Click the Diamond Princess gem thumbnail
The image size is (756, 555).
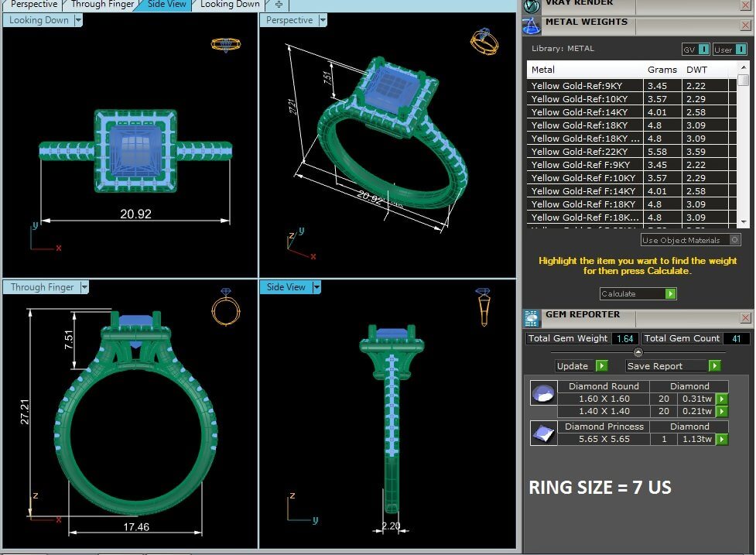tap(543, 433)
